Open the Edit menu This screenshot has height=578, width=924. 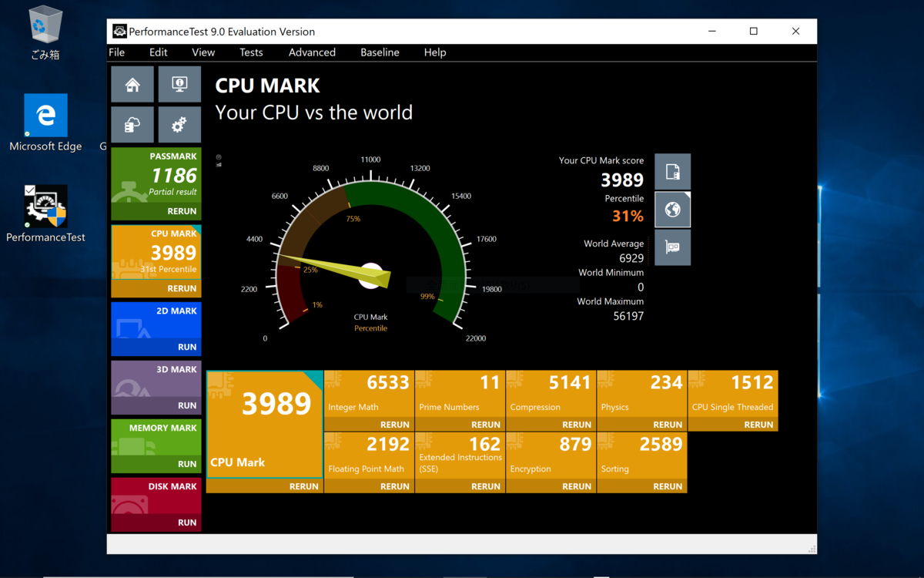click(159, 52)
